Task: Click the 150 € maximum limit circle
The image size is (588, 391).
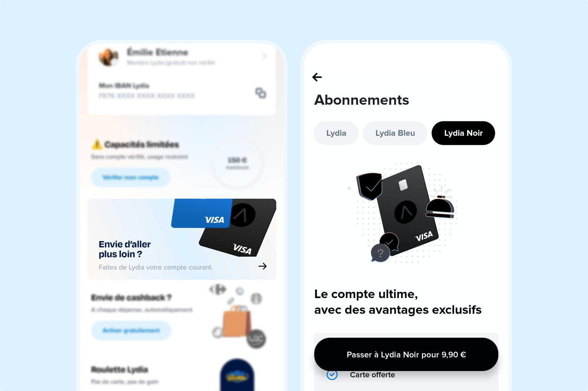Action: (237, 163)
